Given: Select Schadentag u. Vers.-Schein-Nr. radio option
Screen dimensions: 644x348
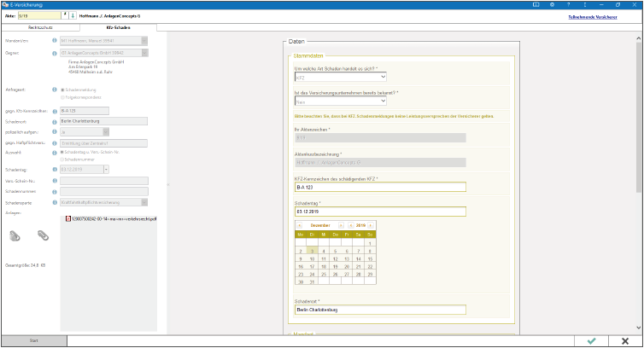Looking at the screenshot, I should pos(62,152).
